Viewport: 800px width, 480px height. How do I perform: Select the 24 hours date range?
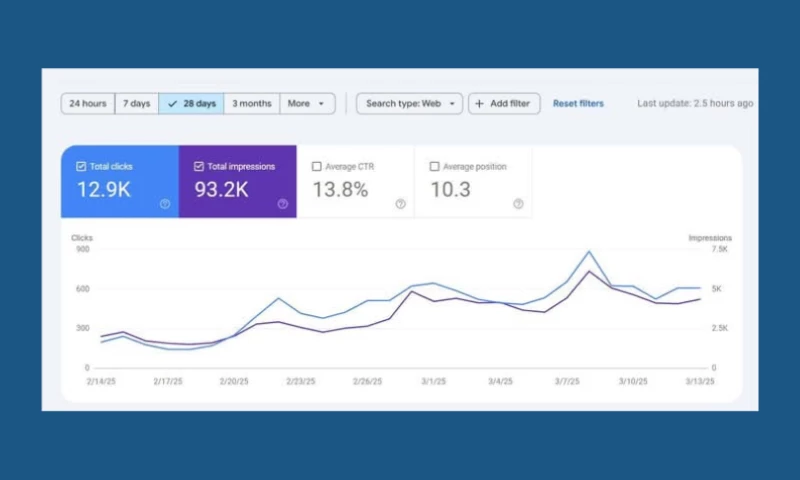[88, 103]
